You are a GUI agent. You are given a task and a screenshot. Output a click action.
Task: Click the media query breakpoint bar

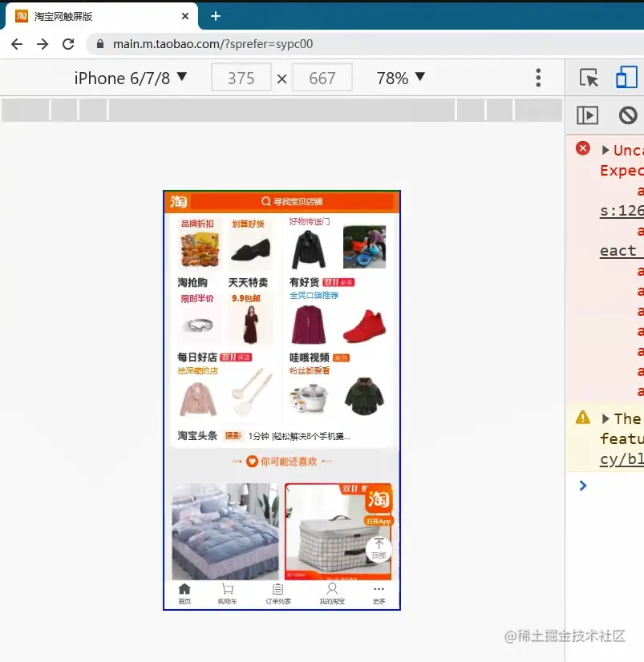point(281,110)
